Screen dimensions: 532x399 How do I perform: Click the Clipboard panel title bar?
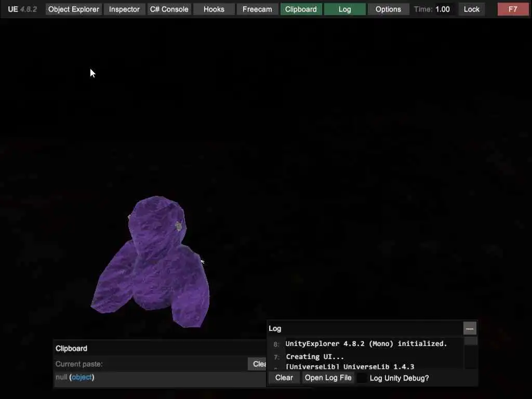tap(160, 349)
